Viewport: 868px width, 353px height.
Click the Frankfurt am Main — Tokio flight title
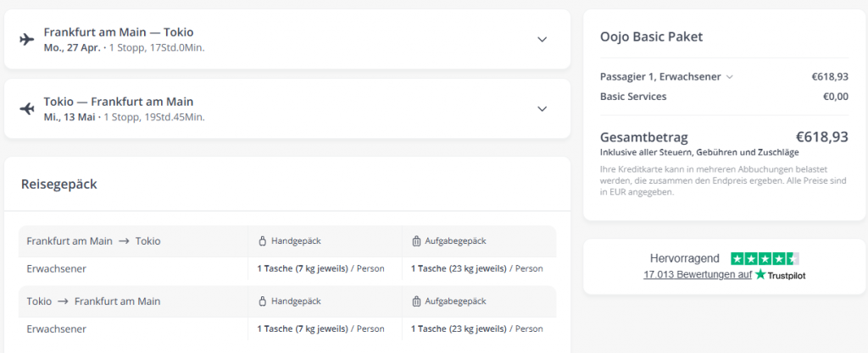(118, 32)
